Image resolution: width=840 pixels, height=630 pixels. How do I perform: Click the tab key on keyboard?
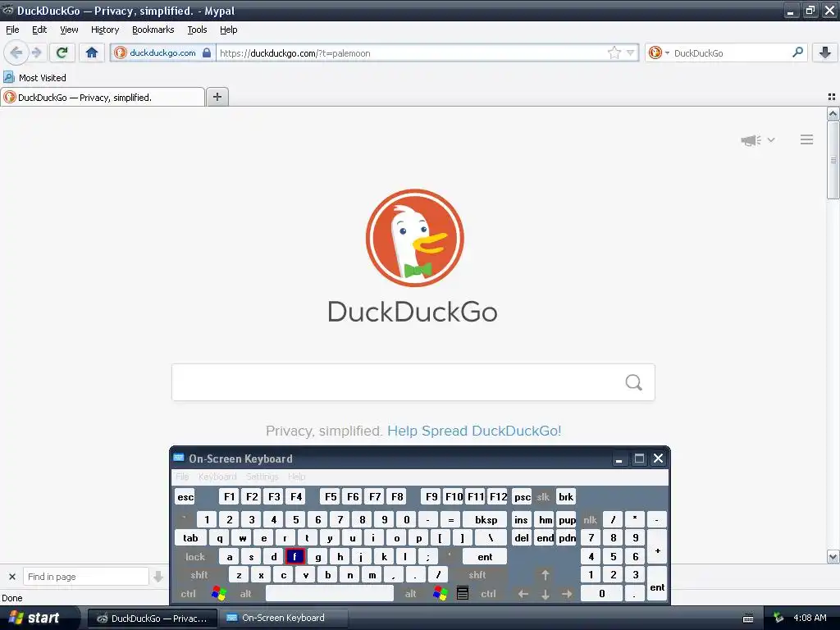[190, 538]
